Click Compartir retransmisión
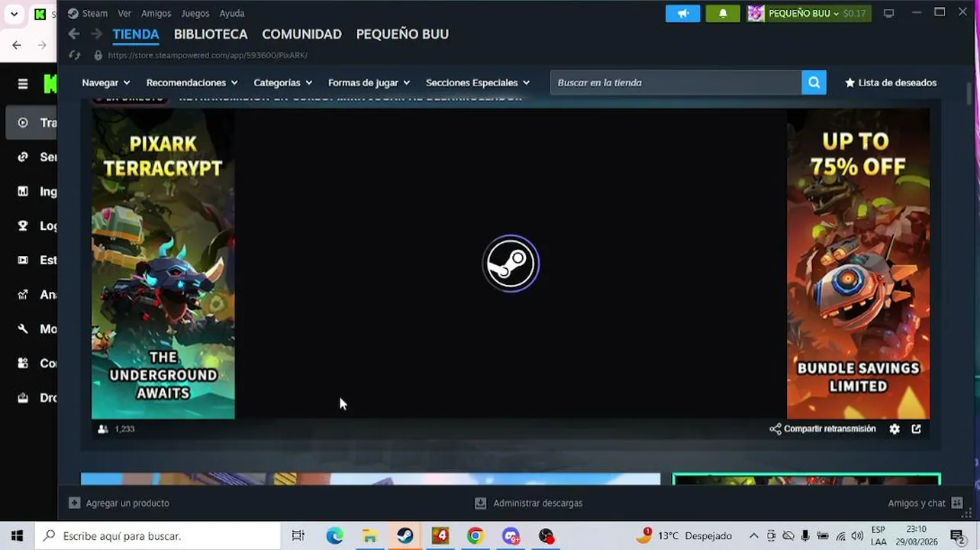 coord(823,429)
